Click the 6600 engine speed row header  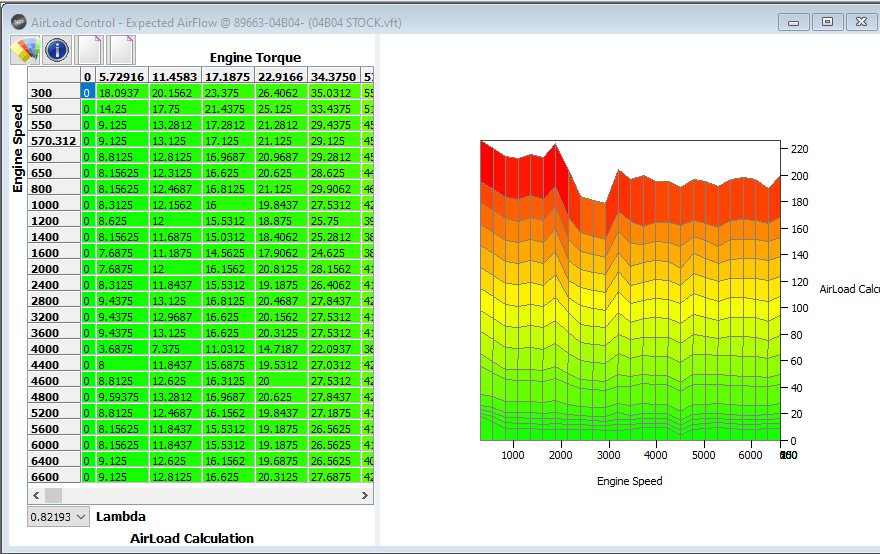click(x=54, y=477)
